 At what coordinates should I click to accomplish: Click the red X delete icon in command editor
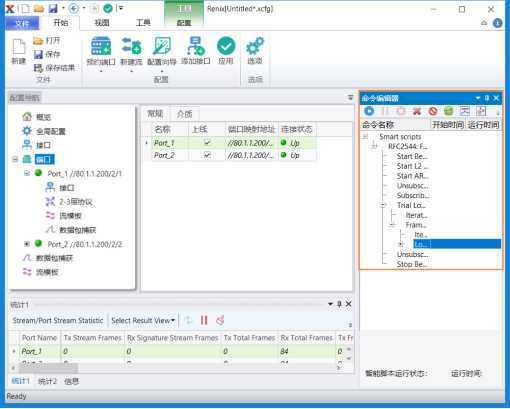[x=417, y=111]
